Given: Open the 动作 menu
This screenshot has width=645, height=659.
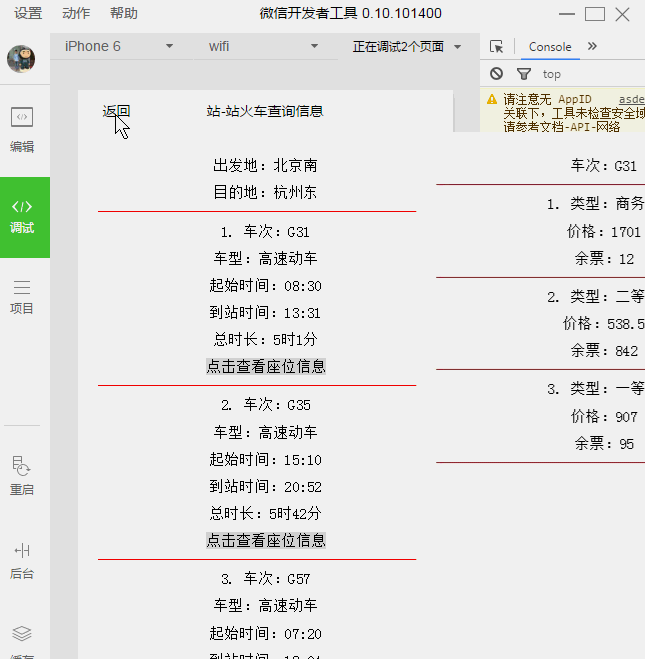Looking at the screenshot, I should click(x=76, y=13).
